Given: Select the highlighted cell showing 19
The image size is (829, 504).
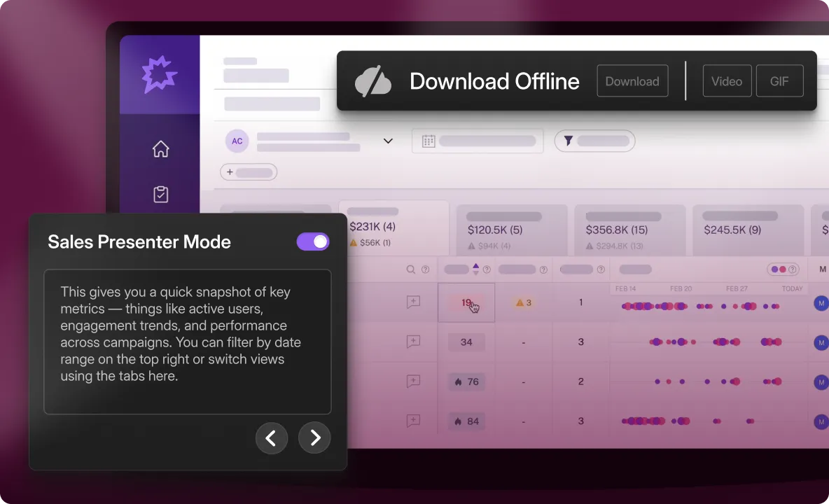Looking at the screenshot, I should pyautogui.click(x=466, y=302).
